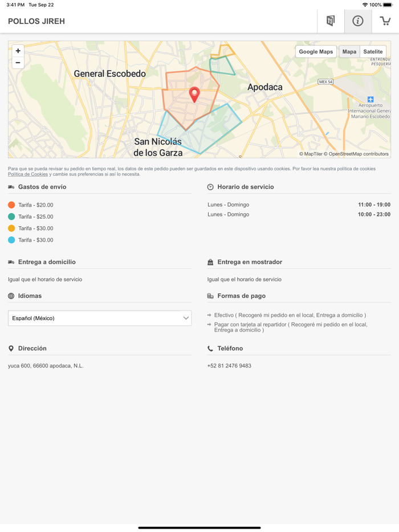Open the Español (México) language dropdown
Viewport: 399px width, 532px height.
100,318
